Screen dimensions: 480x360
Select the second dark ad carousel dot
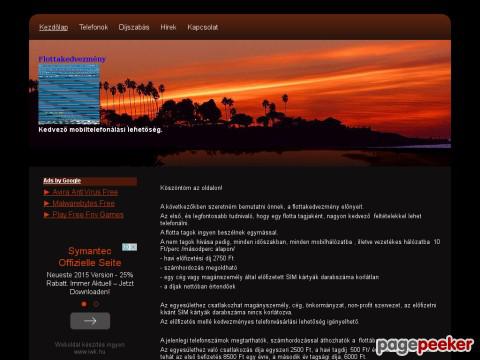pyautogui.click(x=96, y=304)
